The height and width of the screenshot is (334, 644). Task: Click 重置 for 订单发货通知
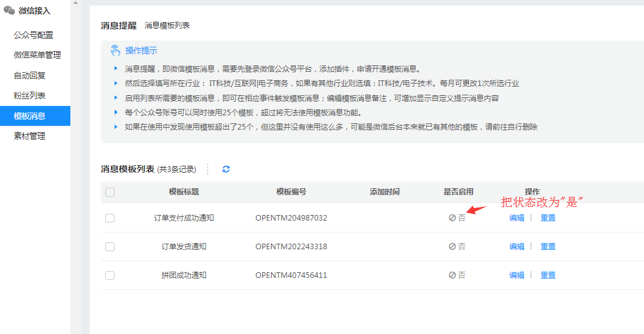[x=548, y=247]
